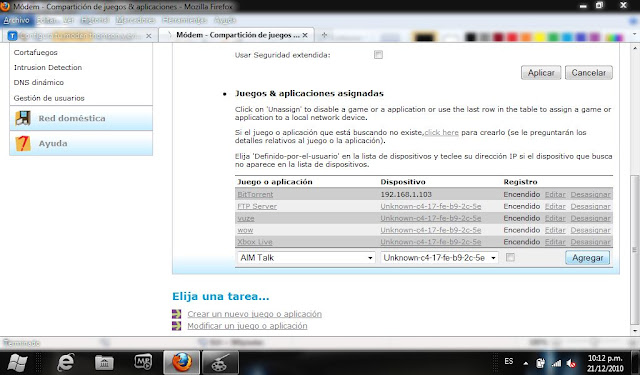640x375 pixels.
Task: Click the network signal tray icon
Action: click(556, 362)
